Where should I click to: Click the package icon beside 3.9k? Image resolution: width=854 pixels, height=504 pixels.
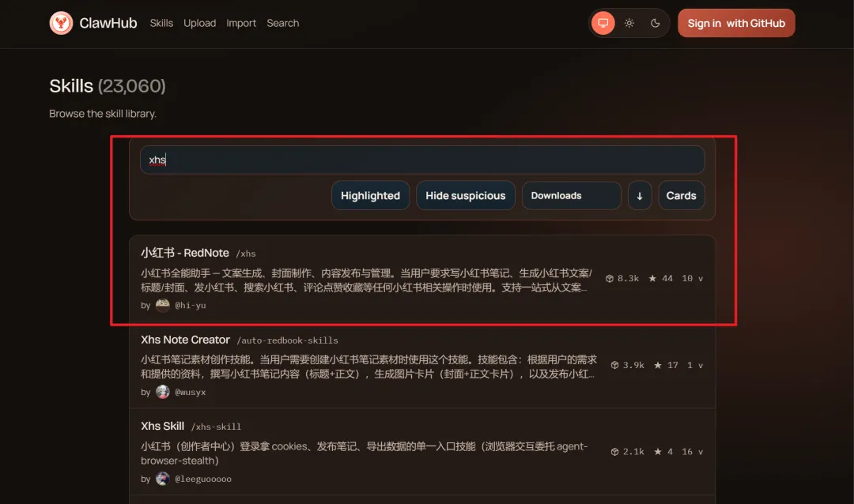(x=615, y=365)
